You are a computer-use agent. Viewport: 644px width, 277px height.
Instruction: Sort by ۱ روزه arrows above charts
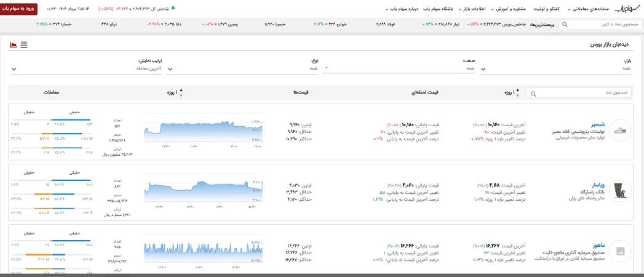pos(181,93)
